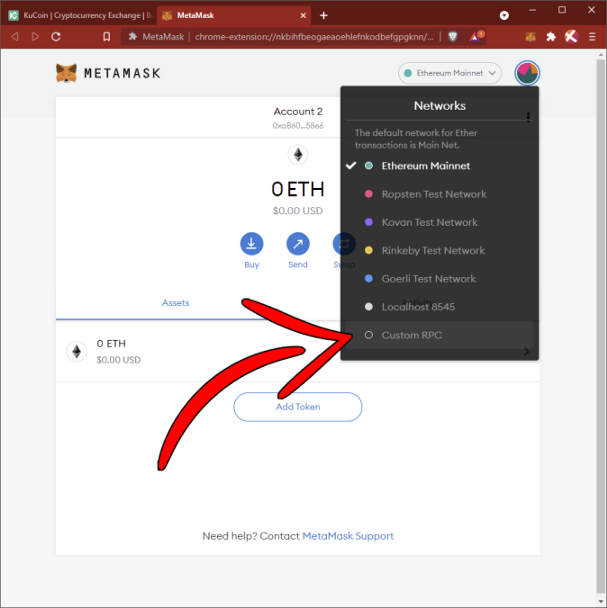The image size is (607, 608).
Task: Click the tab search dropdown circle icon
Action: pyautogui.click(x=504, y=16)
